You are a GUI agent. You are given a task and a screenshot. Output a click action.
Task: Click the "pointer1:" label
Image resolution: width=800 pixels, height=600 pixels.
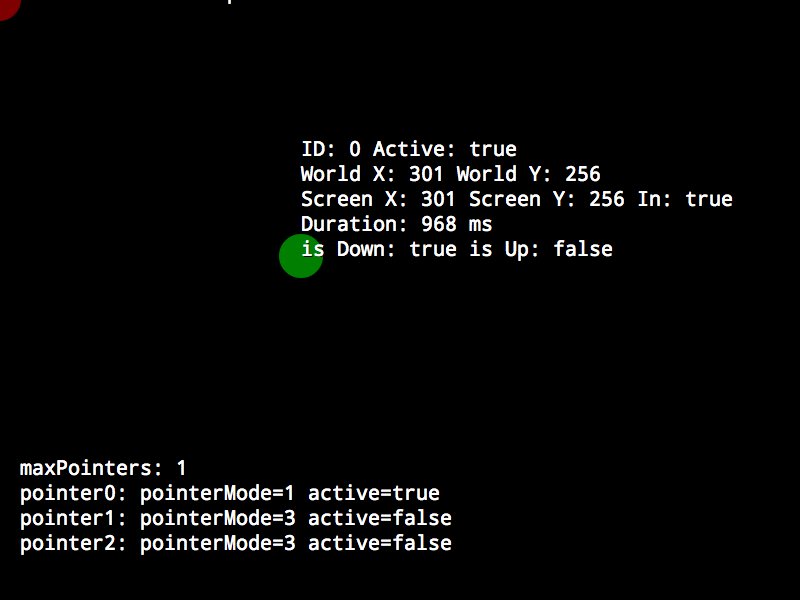73,518
